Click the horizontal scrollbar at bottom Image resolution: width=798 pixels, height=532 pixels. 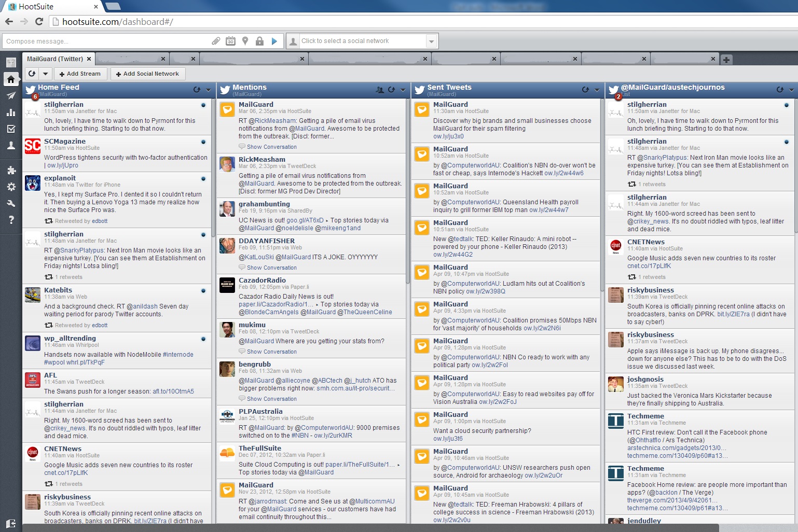[x=370, y=528]
